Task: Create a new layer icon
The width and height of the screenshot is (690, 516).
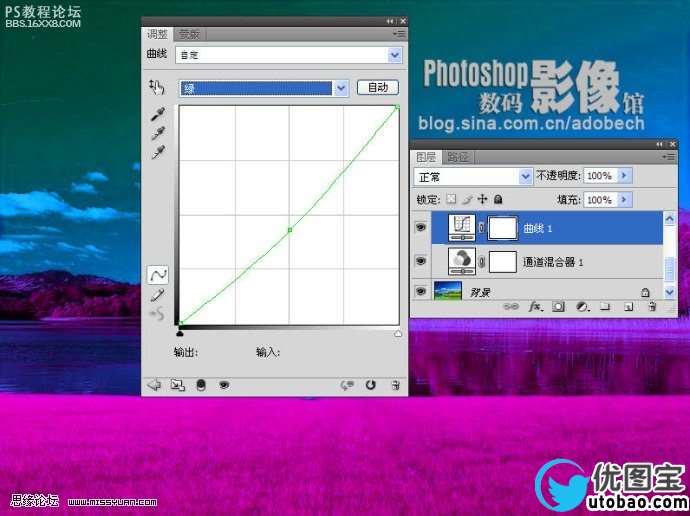Action: [629, 307]
